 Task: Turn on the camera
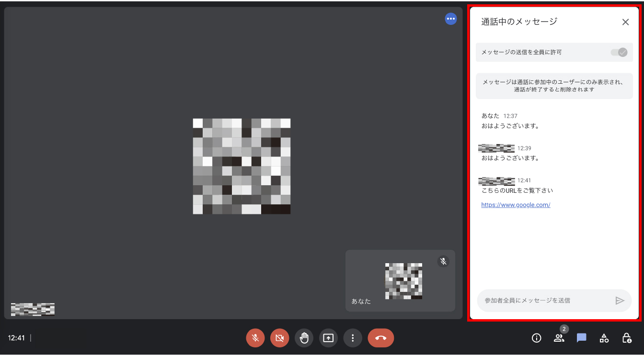point(279,338)
